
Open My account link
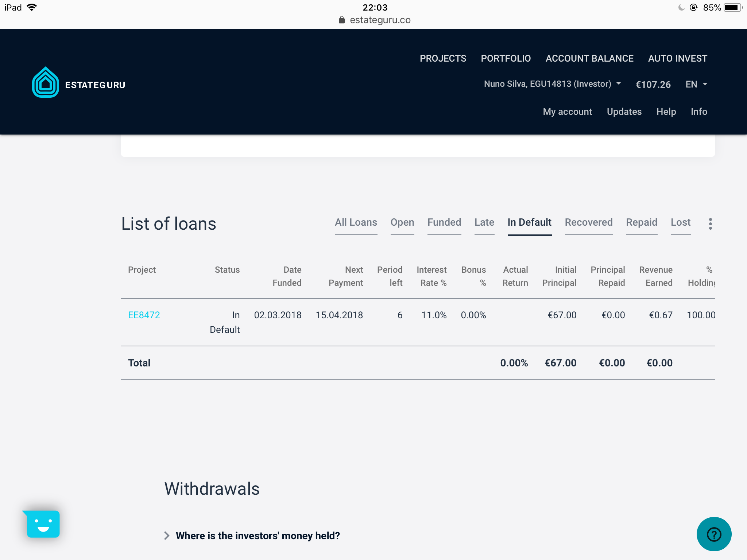click(x=567, y=112)
